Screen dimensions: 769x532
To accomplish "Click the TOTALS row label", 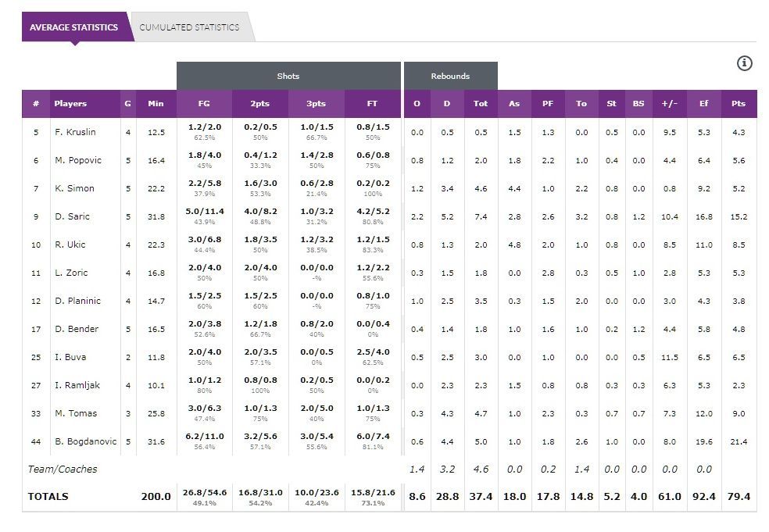I will coord(48,497).
